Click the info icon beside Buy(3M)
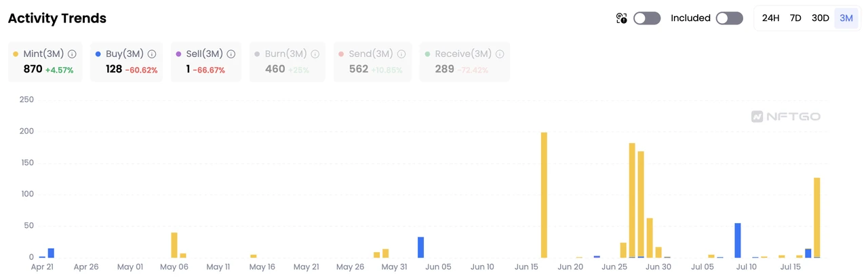This screenshot has height=278, width=868. (152, 54)
